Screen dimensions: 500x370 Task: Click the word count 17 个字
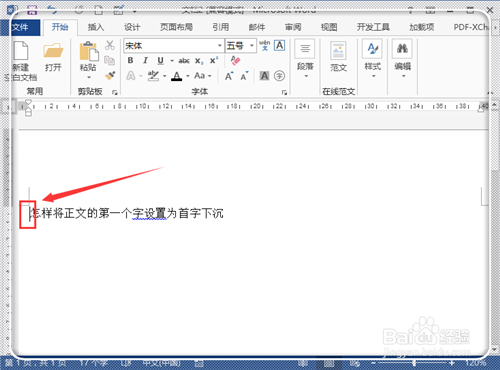click(x=94, y=363)
